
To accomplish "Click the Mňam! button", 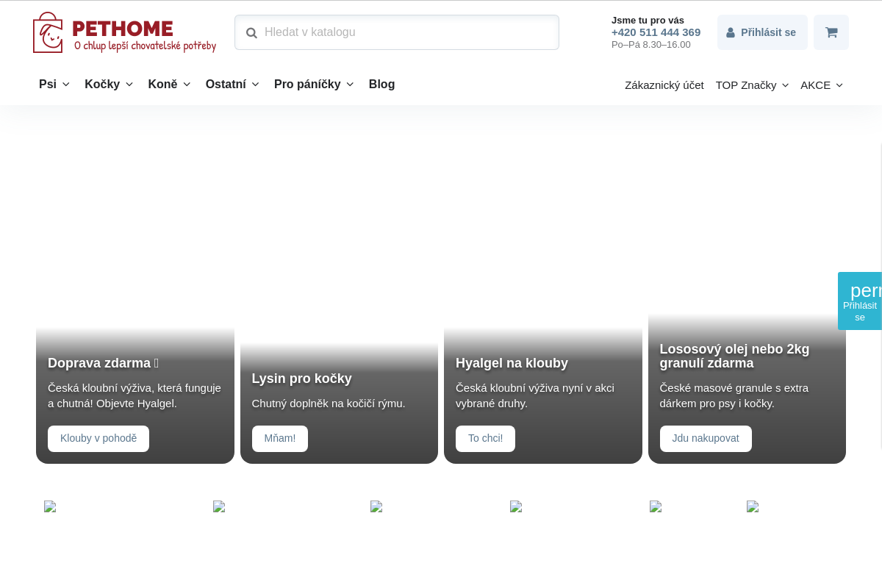I will click(280, 439).
